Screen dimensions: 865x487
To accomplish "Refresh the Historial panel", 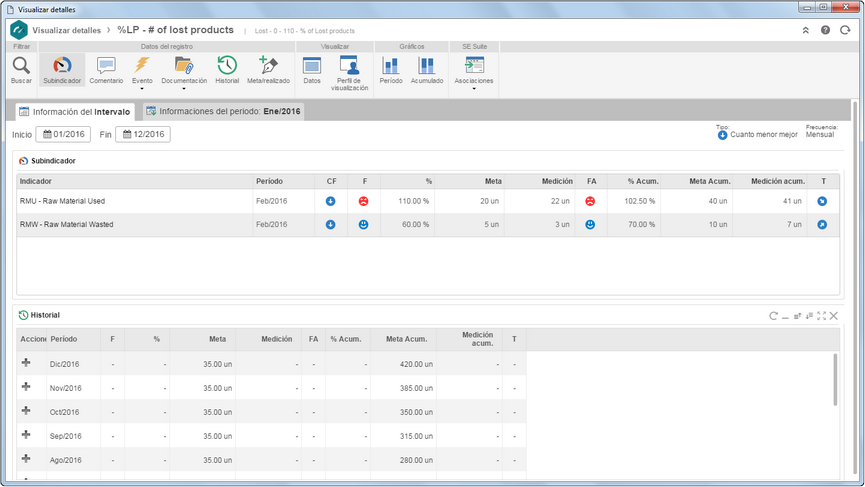I will point(773,316).
